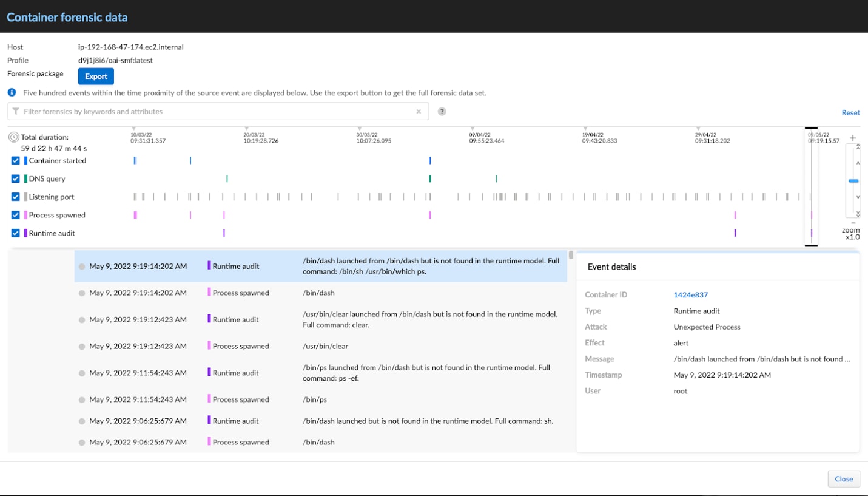
Task: Click host ip-192-168-47-174.ec2.internal text
Action: pos(130,47)
